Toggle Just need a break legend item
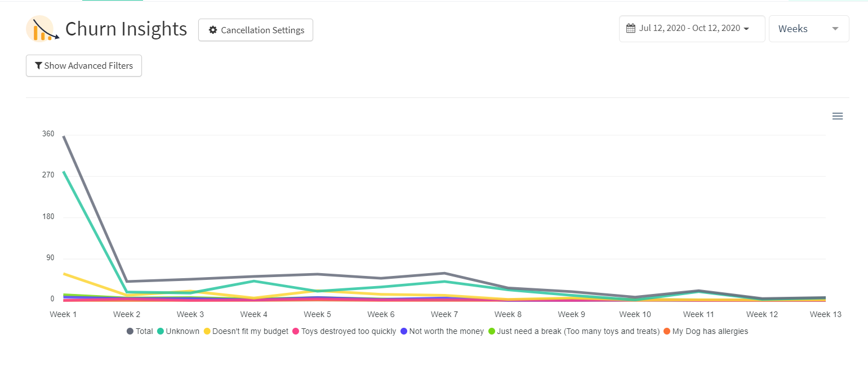The image size is (868, 370). point(573,332)
